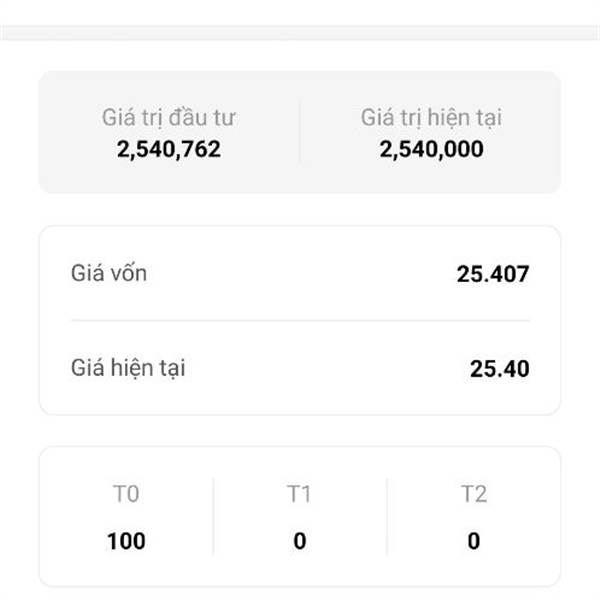Screen dimensions: 600x600
Task: Click the T0 quantity 100
Action: 126,542
